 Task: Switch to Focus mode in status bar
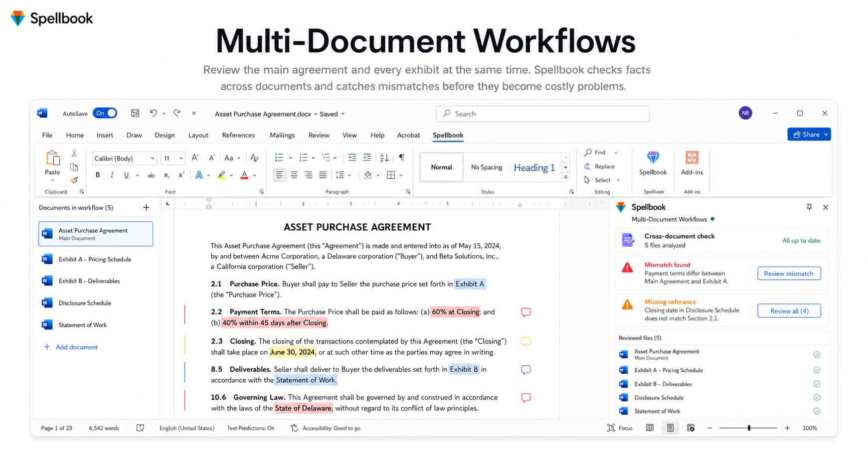tap(620, 428)
